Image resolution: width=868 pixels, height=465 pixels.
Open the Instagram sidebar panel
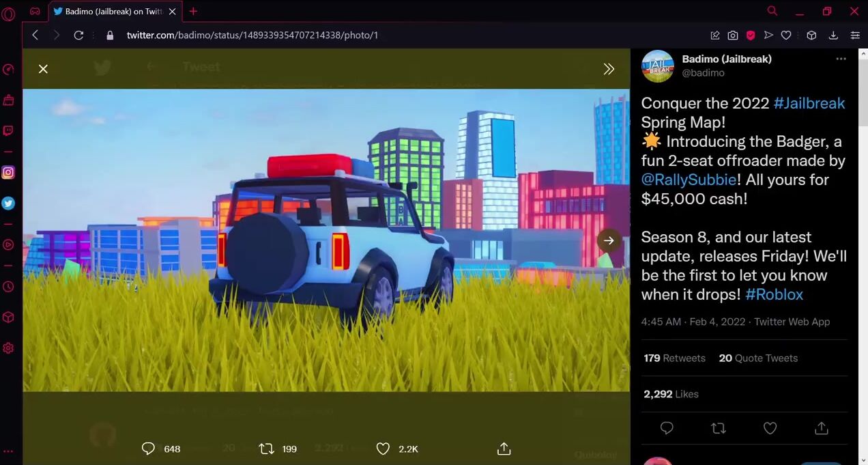point(8,173)
